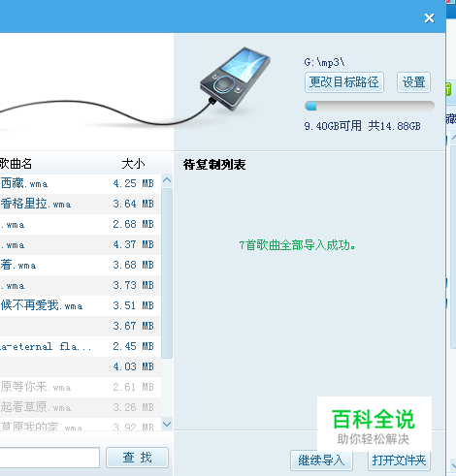456x476 pixels.
Task: Select the row sized 3.73 MB
Action: coord(81,285)
